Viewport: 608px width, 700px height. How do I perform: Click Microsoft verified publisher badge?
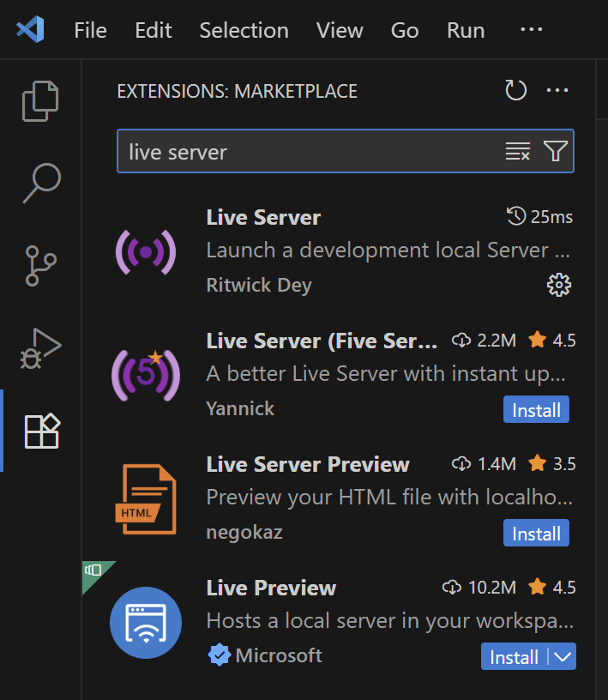click(219, 655)
